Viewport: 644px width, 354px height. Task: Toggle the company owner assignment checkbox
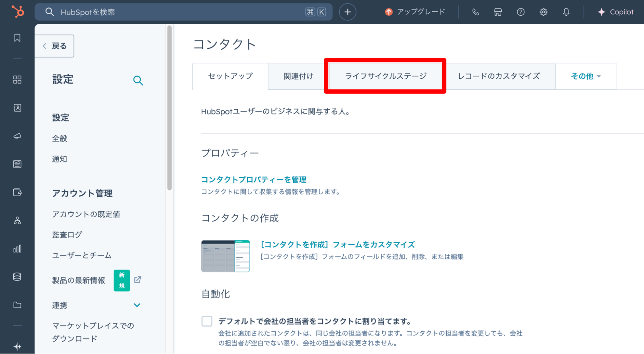click(207, 321)
